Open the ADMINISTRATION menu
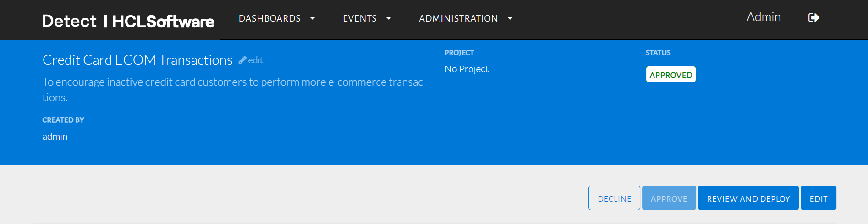 458,18
